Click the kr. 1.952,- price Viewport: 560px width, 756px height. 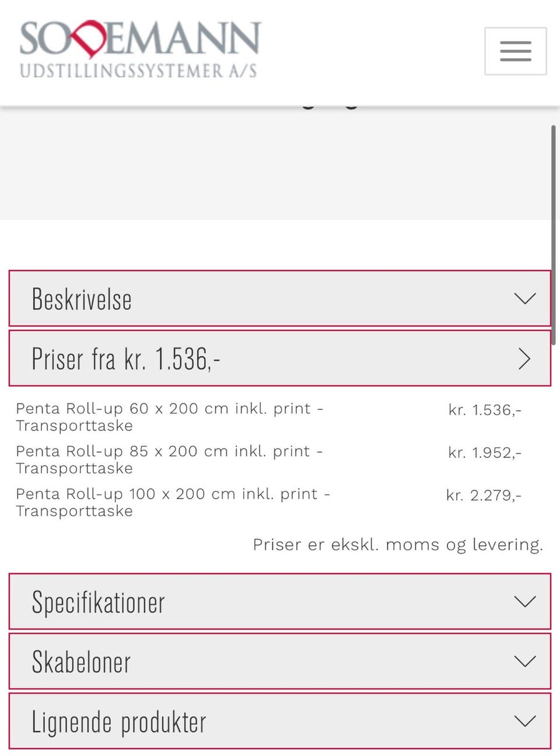point(484,453)
